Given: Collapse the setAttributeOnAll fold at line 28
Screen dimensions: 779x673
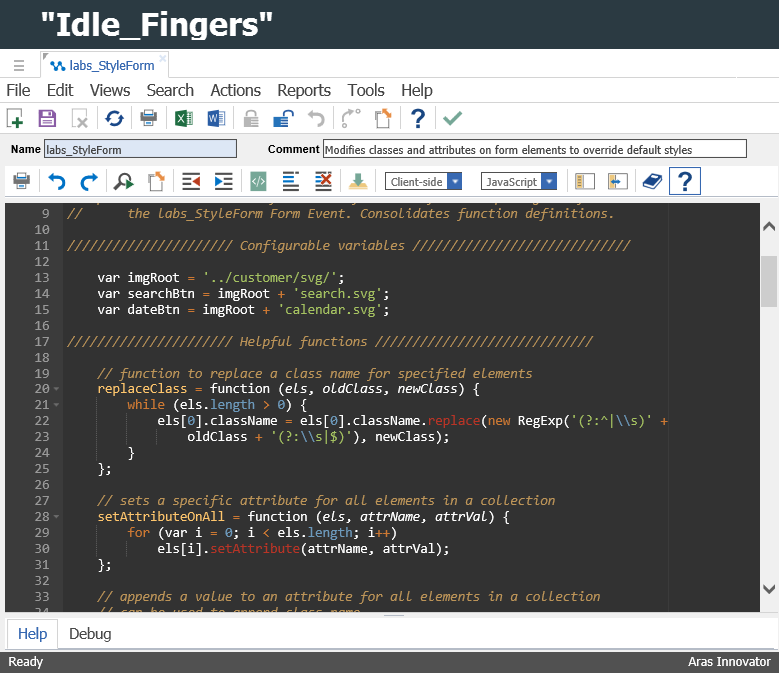Looking at the screenshot, I should [57, 517].
